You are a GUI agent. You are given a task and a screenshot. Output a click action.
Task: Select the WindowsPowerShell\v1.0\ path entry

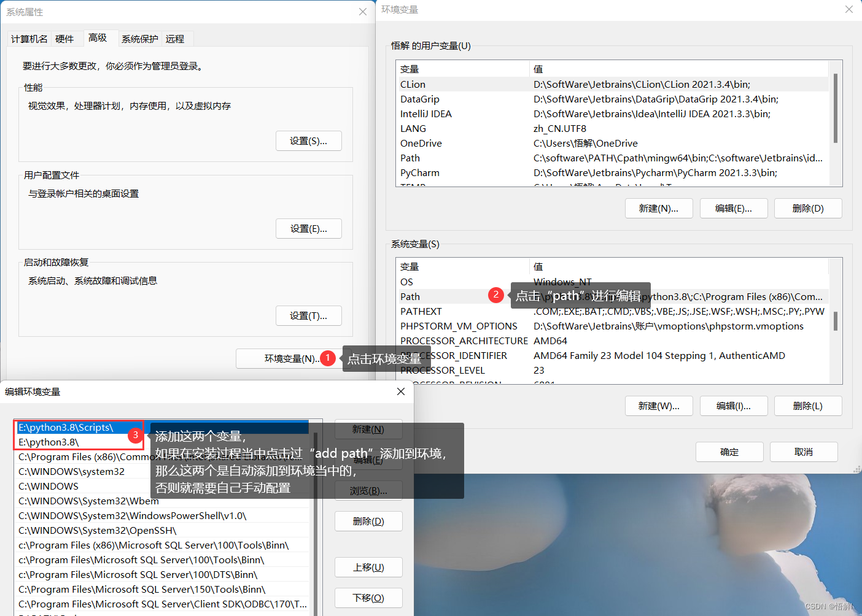[163, 515]
